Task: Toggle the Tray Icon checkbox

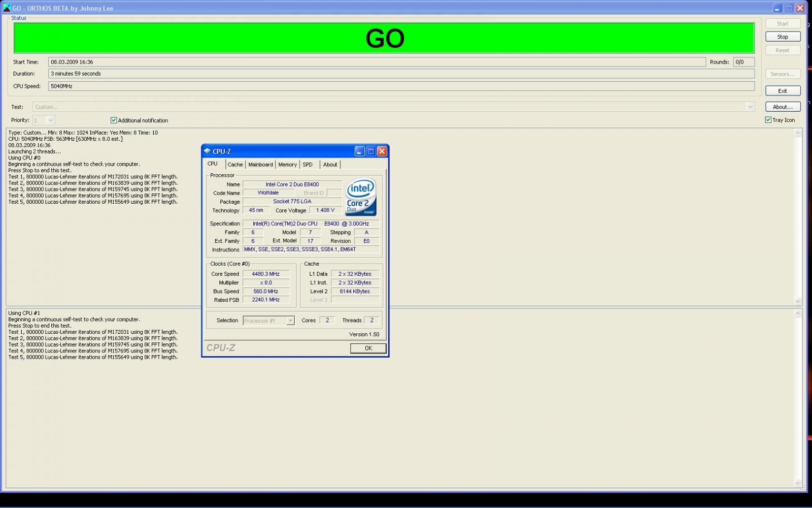Action: pyautogui.click(x=768, y=120)
